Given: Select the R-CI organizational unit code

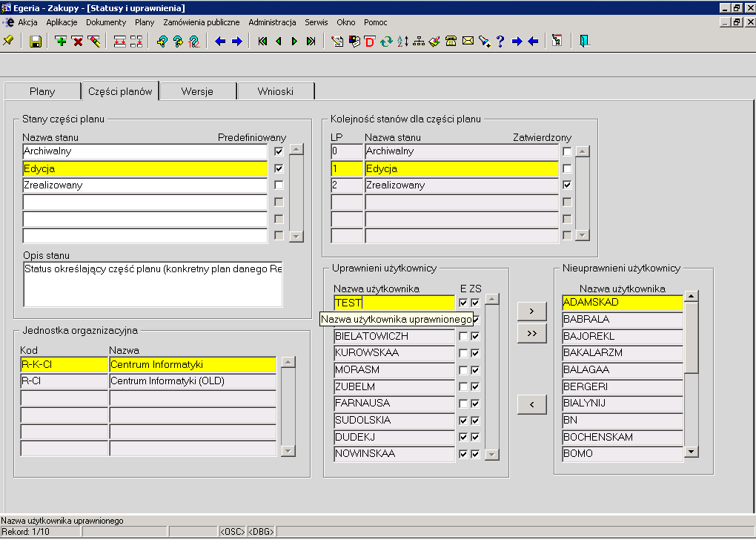Looking at the screenshot, I should pos(64,381).
